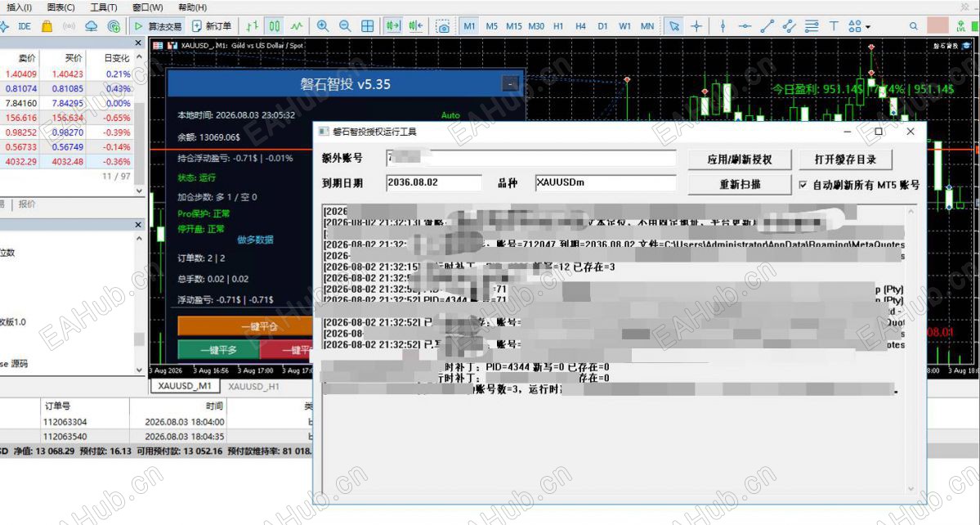This screenshot has width=980, height=525.
Task: Select the MN timeframe
Action: (x=647, y=26)
